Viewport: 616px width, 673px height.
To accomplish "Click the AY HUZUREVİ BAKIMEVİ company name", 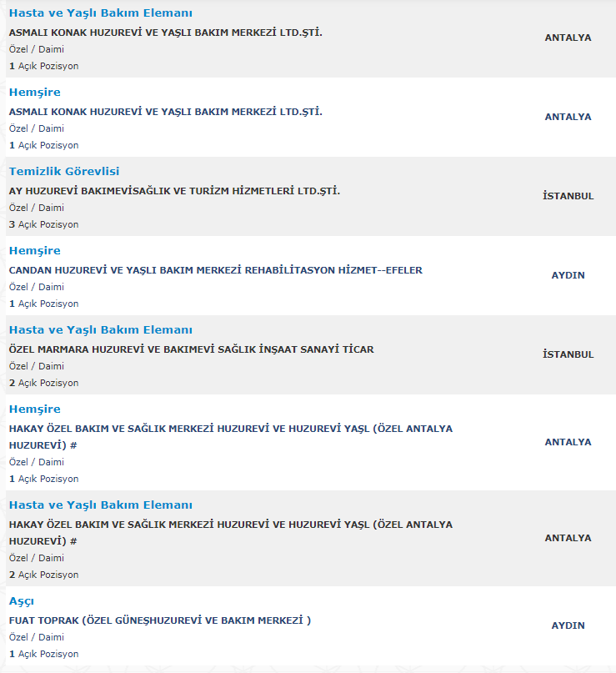I will (x=174, y=192).
